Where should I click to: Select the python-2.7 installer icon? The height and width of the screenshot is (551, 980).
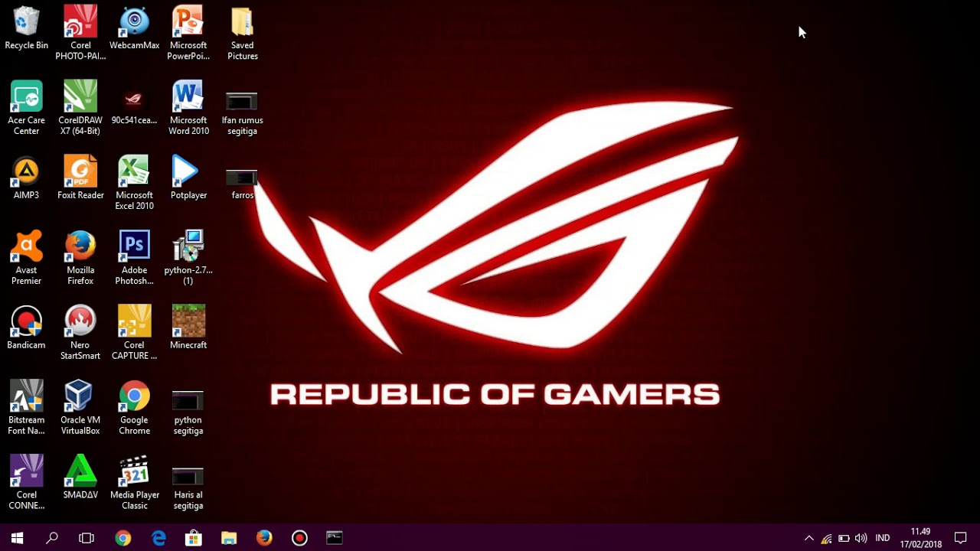tap(188, 258)
